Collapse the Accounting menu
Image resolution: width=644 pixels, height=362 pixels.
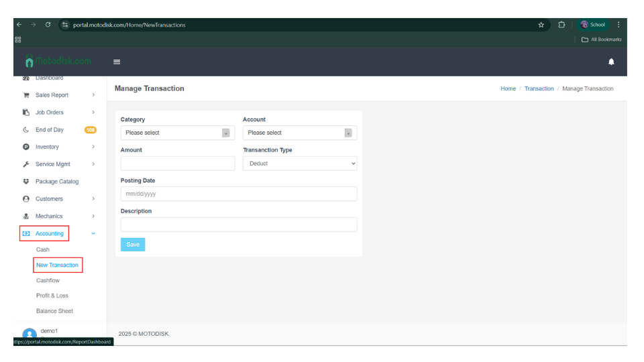(x=93, y=233)
